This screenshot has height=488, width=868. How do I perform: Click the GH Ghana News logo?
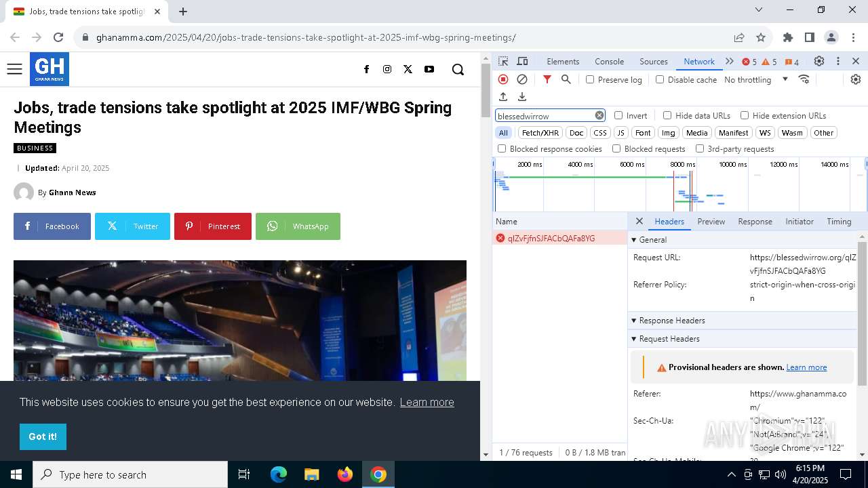[50, 69]
